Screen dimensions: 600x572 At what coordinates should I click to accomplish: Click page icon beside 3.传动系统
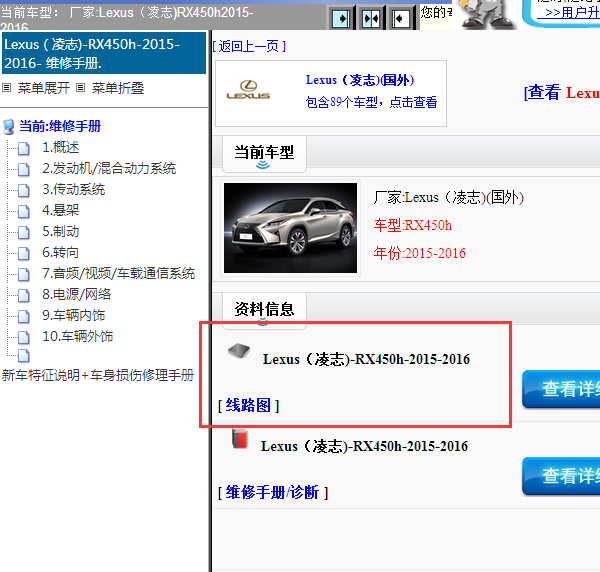(x=24, y=190)
